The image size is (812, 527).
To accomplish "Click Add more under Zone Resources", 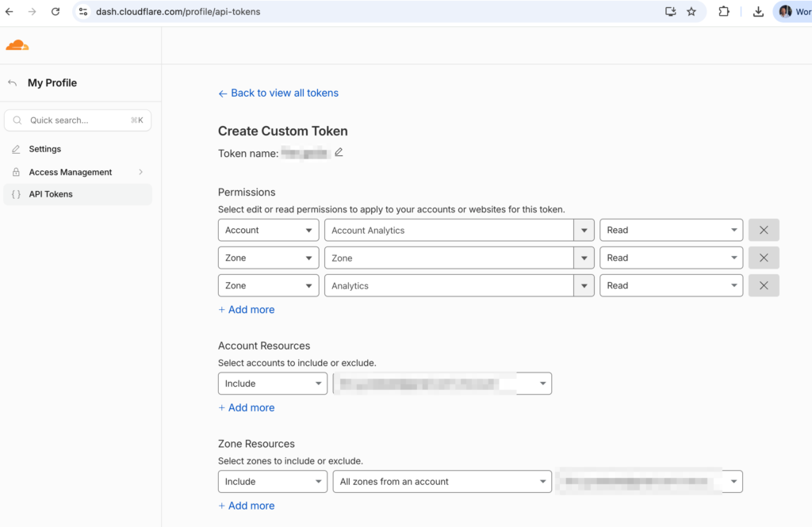I will (x=247, y=506).
